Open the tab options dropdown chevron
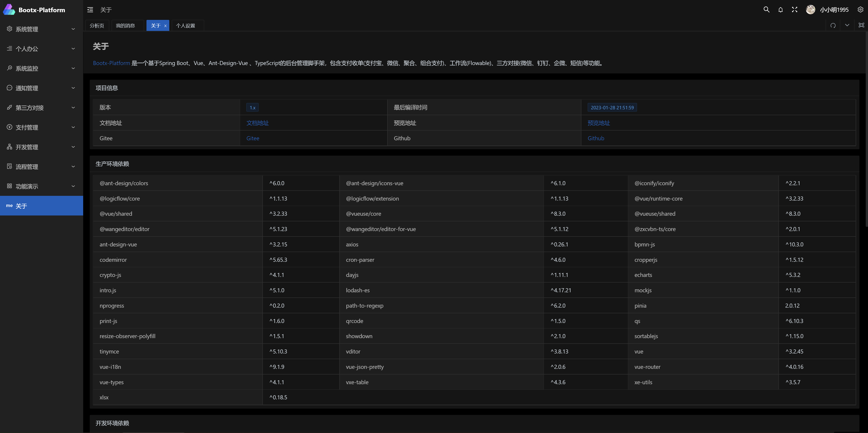Viewport: 868px width, 433px height. pyautogui.click(x=847, y=25)
